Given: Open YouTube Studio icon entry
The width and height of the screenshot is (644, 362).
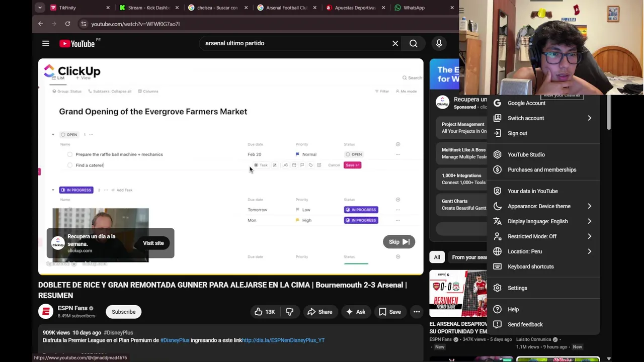Looking at the screenshot, I should point(497,154).
